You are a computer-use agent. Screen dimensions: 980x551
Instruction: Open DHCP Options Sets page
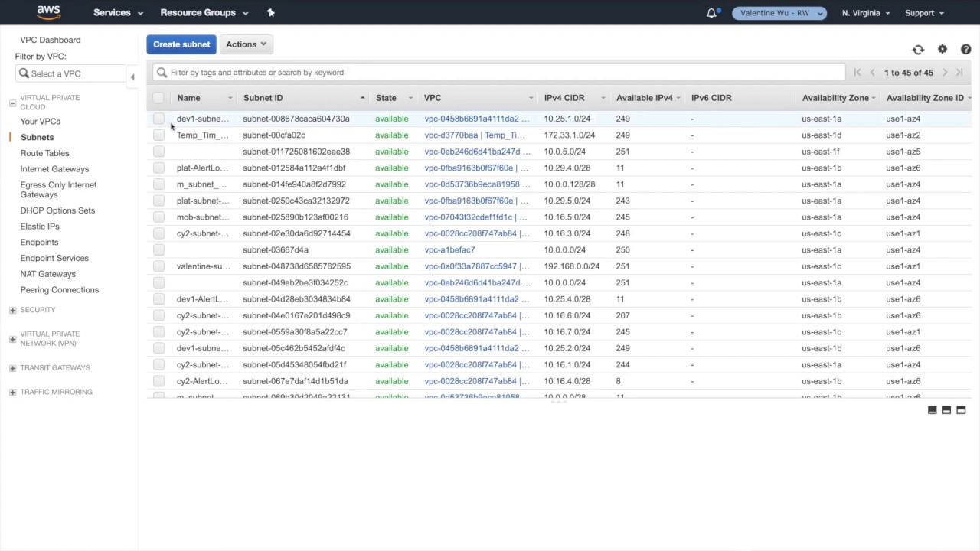[x=57, y=210]
